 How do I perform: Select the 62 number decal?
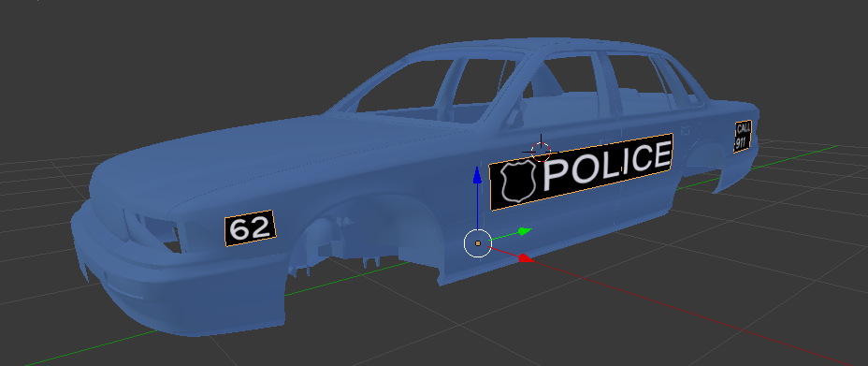(251, 228)
